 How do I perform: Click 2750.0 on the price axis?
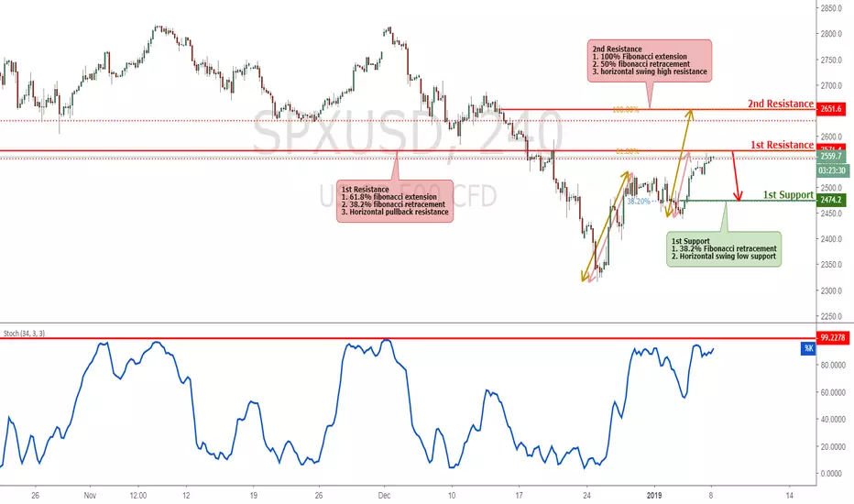(x=832, y=60)
